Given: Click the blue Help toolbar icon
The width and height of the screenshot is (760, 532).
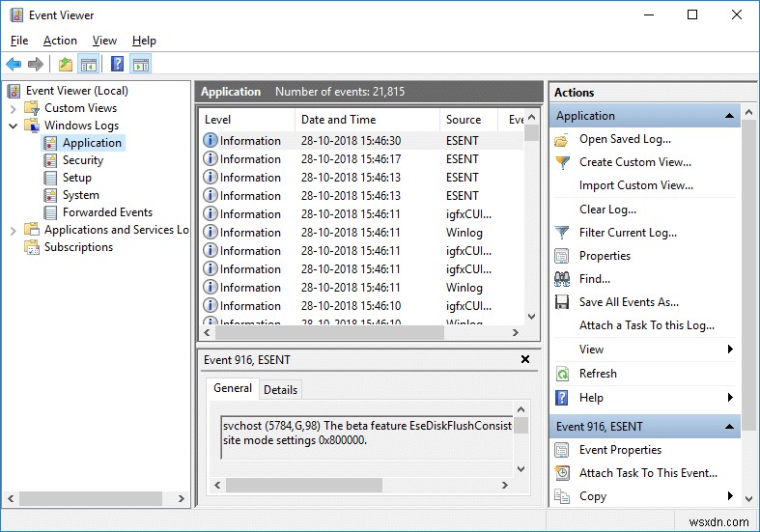Looking at the screenshot, I should coord(117,64).
